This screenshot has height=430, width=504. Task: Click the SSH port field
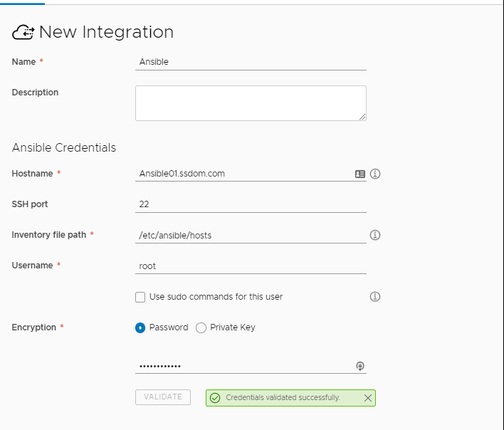click(x=251, y=204)
